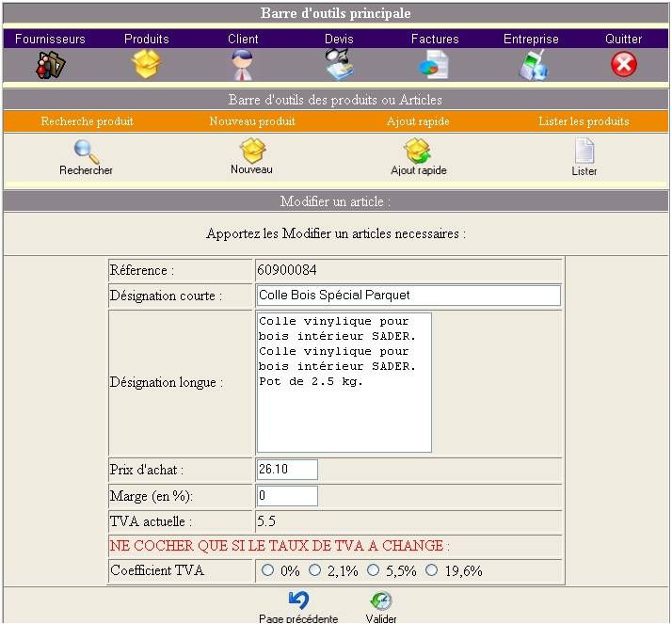Viewport: 672px width, 624px height.
Task: Click the Coefficient TVA label
Action: tap(157, 570)
